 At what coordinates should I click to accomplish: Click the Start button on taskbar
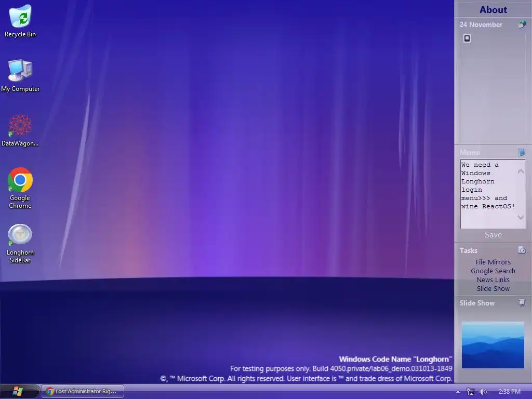tap(18, 391)
